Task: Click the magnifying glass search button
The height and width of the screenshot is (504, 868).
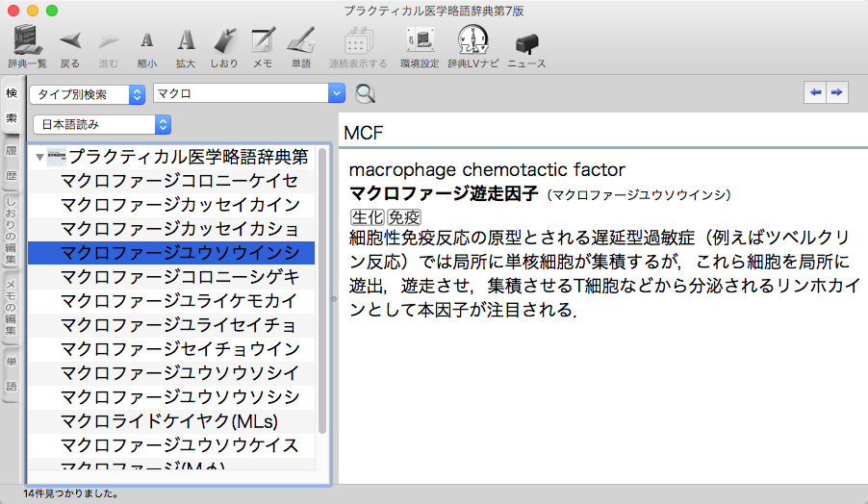Action: (x=365, y=93)
